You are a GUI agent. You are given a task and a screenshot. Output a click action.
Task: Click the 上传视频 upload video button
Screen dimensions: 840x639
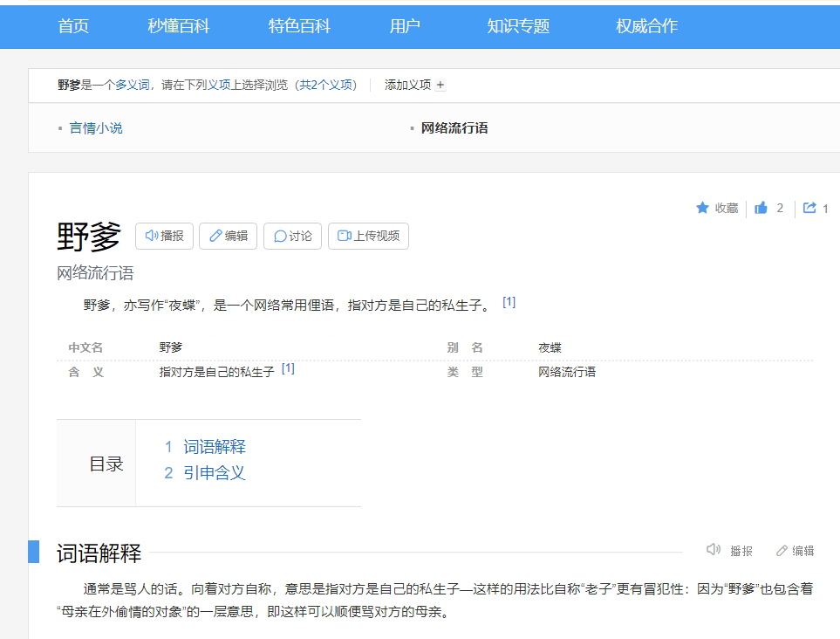click(x=368, y=236)
